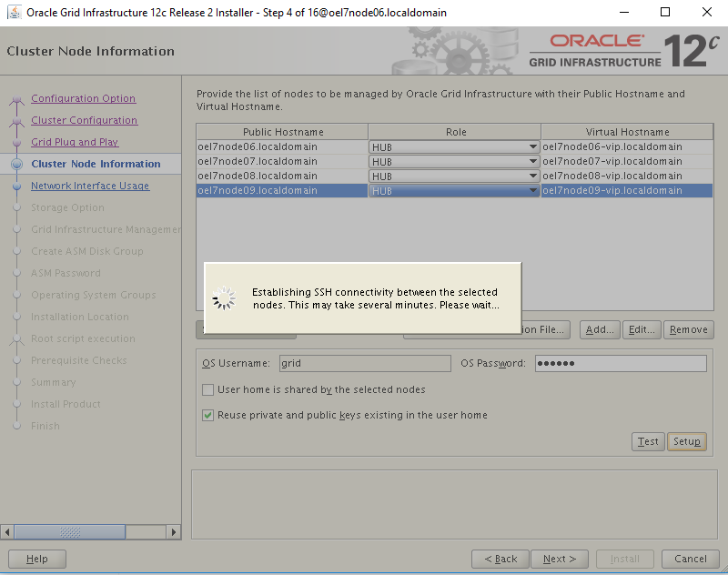Open Role dropdown for oel7node06
The height and width of the screenshot is (575, 728).
(x=532, y=147)
